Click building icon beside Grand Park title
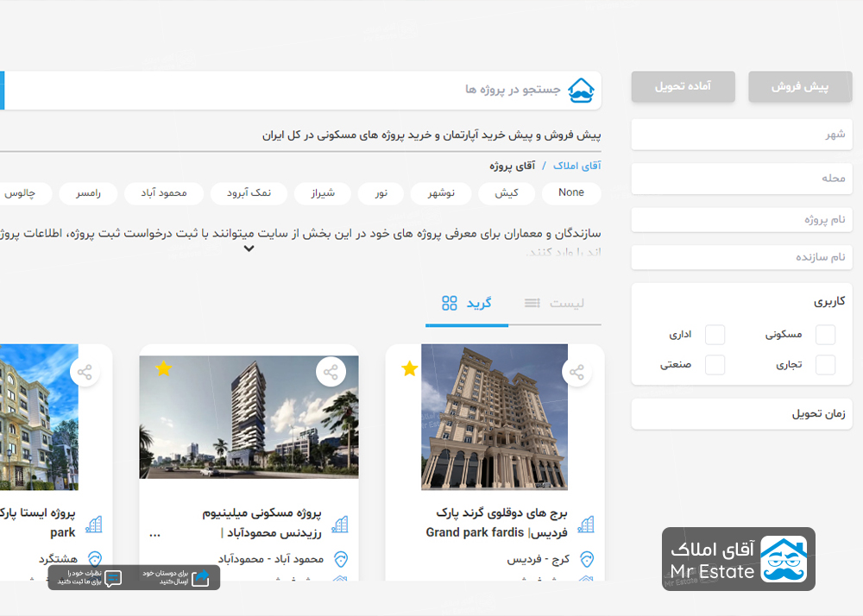Screen dimensions: 863x616 pos(586,525)
